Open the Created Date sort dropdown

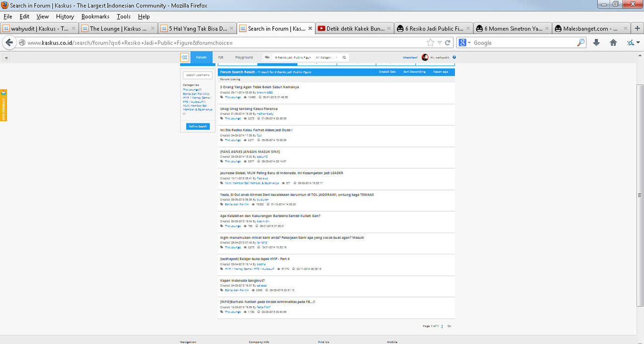click(x=387, y=72)
